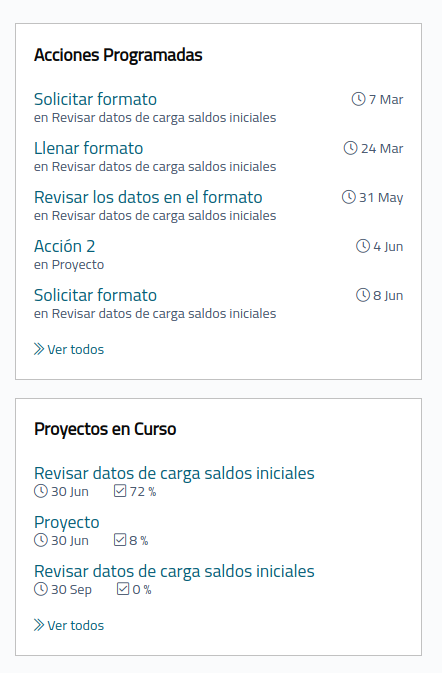442x673 pixels.
Task: Click the clock icon beside 7 Mar
Action: point(358,99)
